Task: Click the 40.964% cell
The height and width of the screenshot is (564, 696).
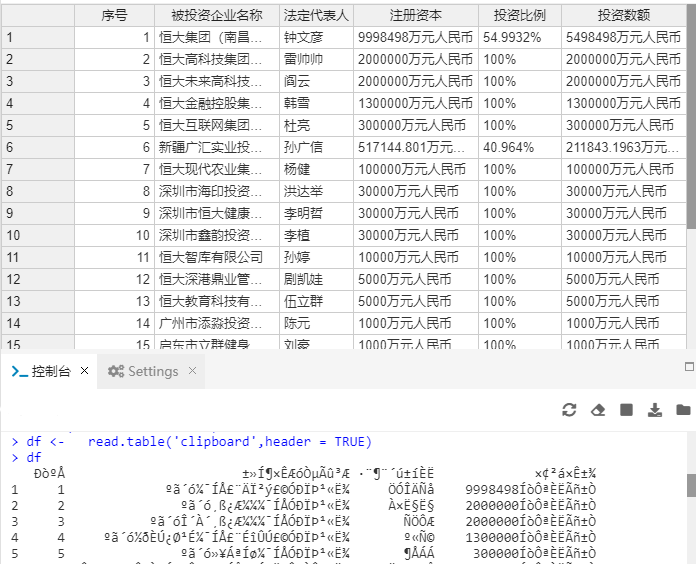Action: (519, 147)
